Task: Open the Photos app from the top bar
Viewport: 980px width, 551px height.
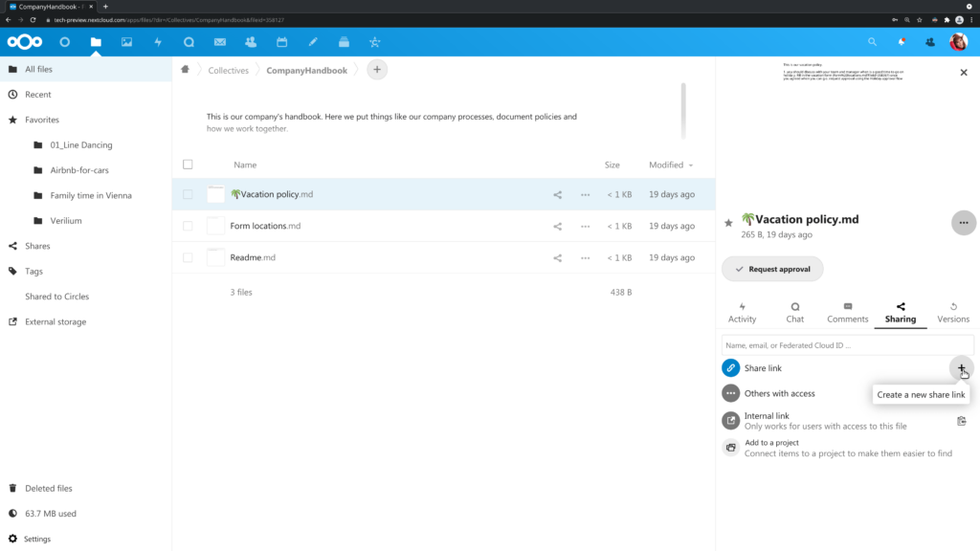Action: point(127,42)
